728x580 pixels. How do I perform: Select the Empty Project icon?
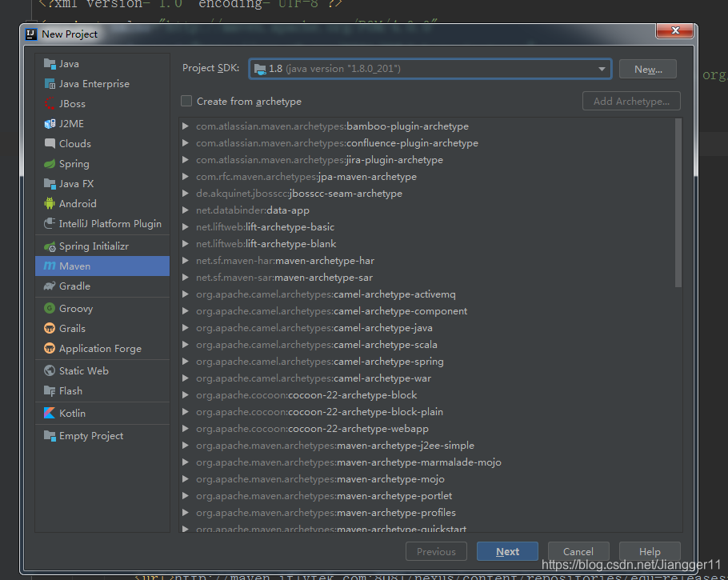(50, 435)
